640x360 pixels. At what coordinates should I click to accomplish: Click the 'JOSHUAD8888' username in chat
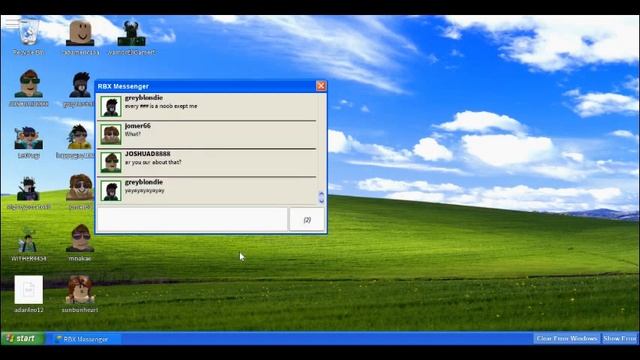(147, 154)
